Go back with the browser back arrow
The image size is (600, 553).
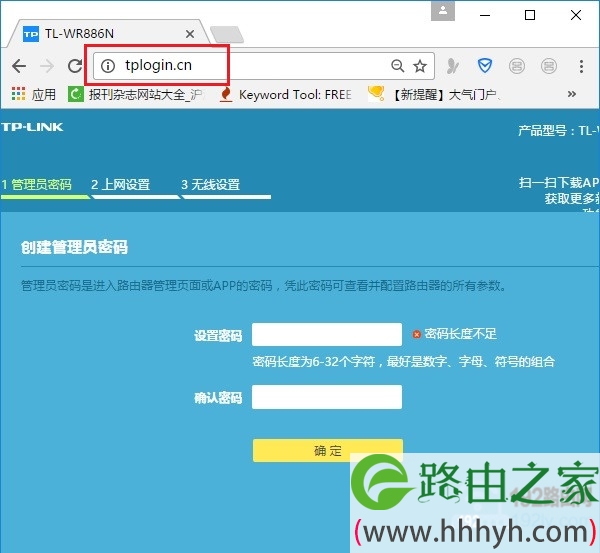coord(19,66)
